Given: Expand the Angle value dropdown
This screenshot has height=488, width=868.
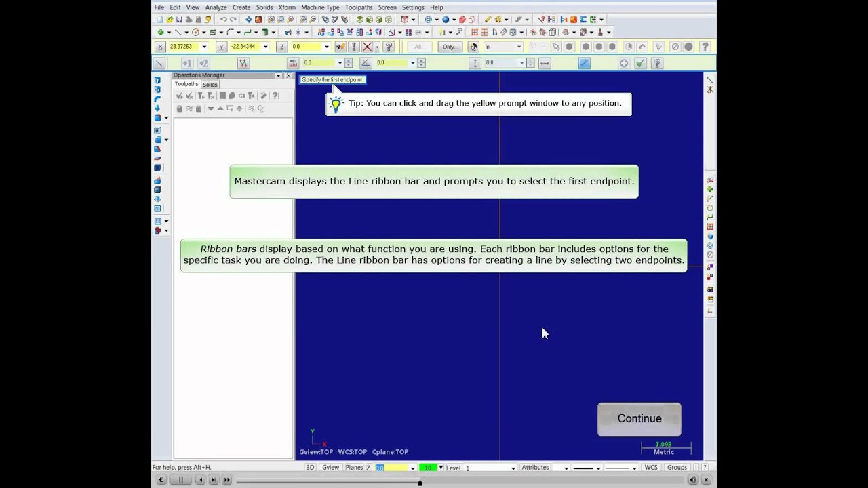Looking at the screenshot, I should pos(412,63).
